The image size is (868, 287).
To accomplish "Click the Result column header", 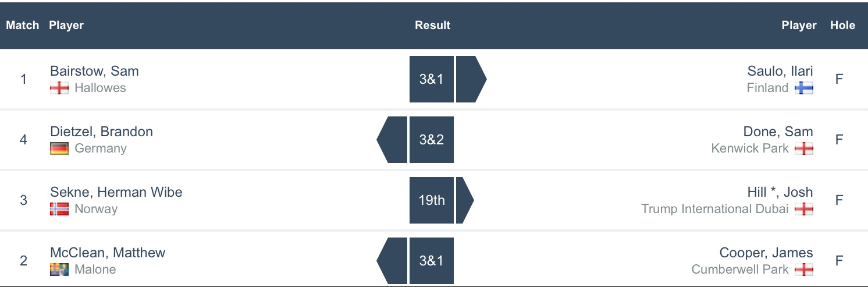I will (432, 26).
